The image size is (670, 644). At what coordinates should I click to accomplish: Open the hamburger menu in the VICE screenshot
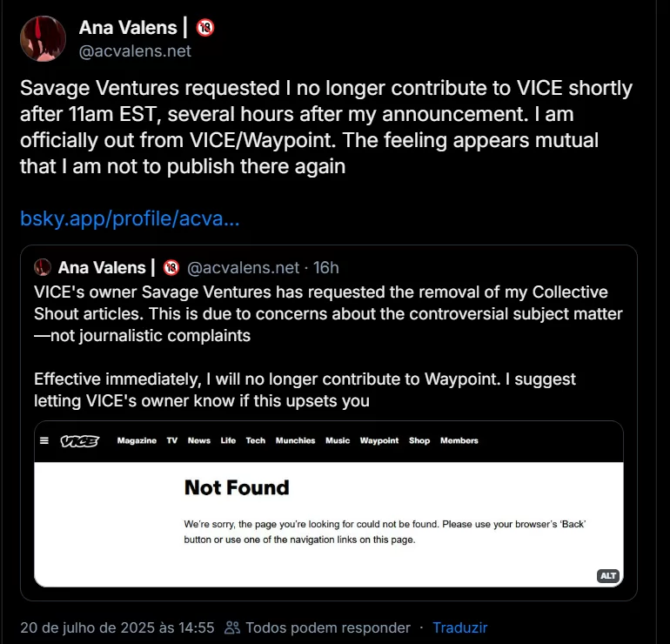(44, 441)
